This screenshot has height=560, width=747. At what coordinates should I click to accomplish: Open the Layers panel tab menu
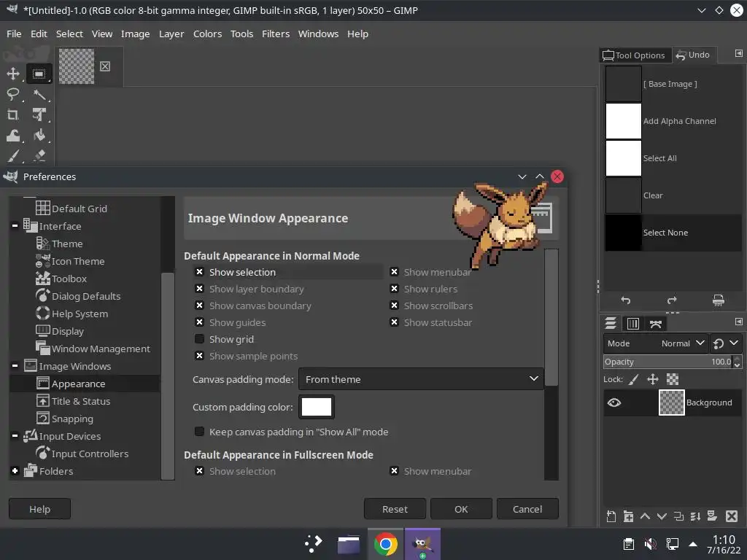click(738, 322)
